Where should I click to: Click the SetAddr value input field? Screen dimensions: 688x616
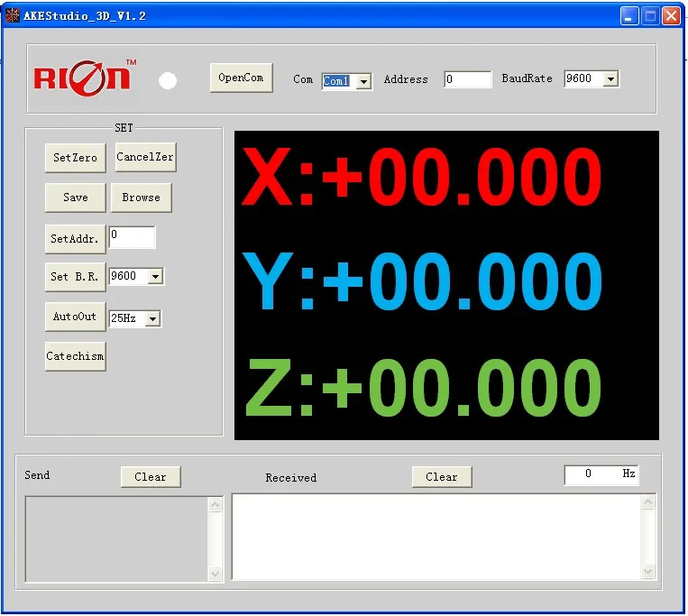pyautogui.click(x=132, y=237)
